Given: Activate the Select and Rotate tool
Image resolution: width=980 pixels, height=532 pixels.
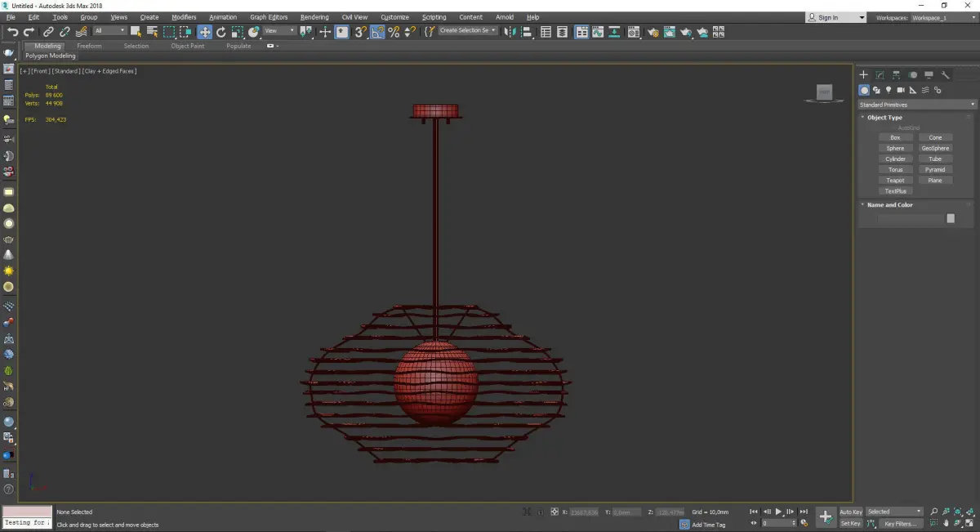Looking at the screenshot, I should [220, 32].
